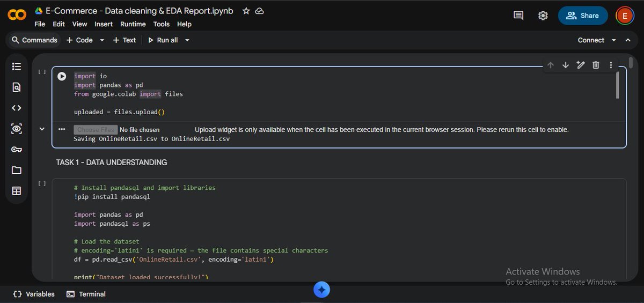
Task: Open the Commands search button
Action: [34, 40]
